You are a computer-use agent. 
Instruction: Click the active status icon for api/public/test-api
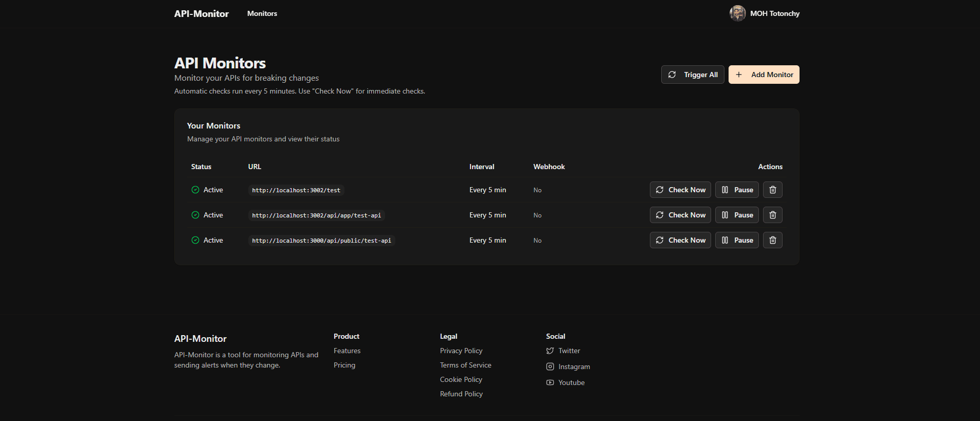[x=195, y=240]
